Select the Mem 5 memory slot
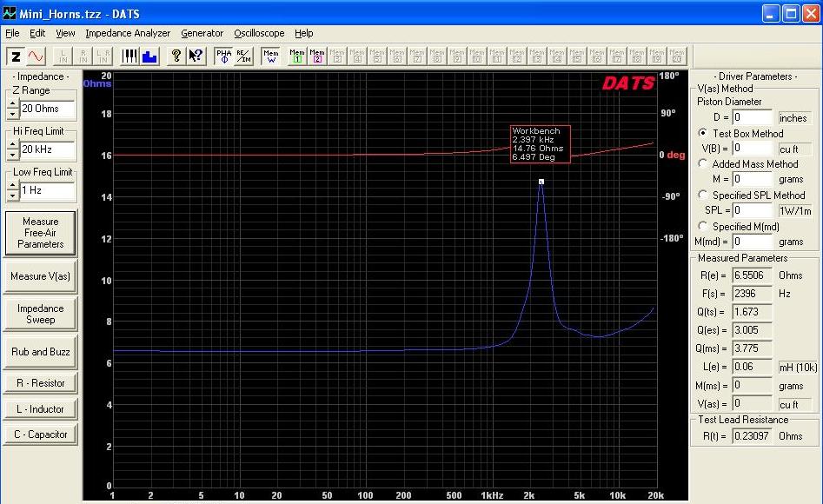 [377, 56]
